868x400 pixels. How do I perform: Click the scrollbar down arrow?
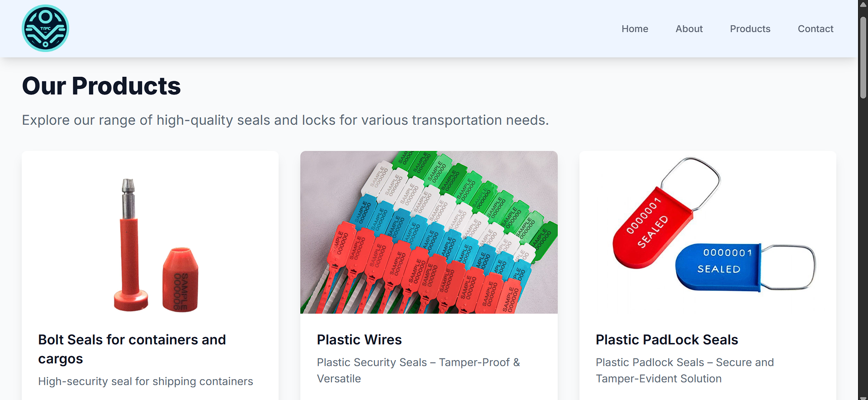[863, 397]
